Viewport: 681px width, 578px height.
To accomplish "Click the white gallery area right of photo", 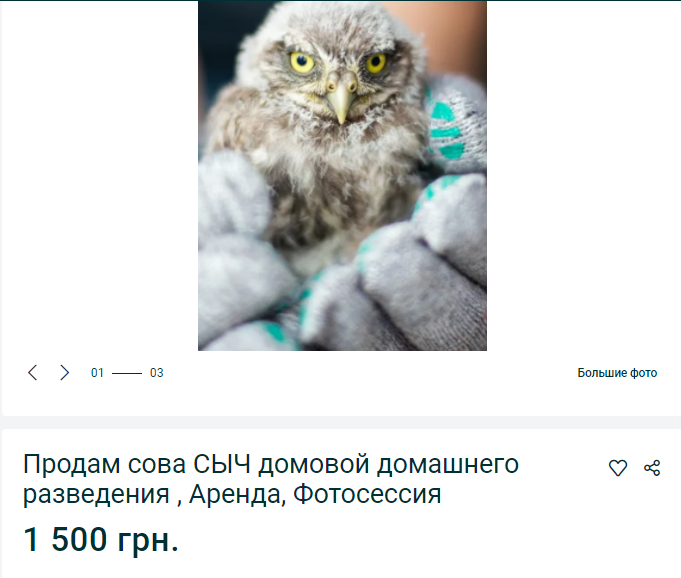I will pyautogui.click(x=583, y=175).
